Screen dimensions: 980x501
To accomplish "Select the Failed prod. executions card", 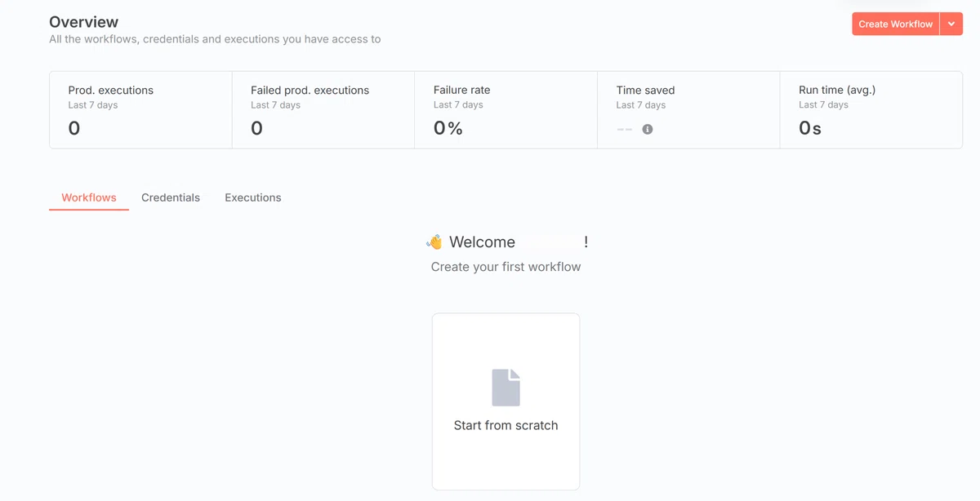I will pyautogui.click(x=323, y=110).
